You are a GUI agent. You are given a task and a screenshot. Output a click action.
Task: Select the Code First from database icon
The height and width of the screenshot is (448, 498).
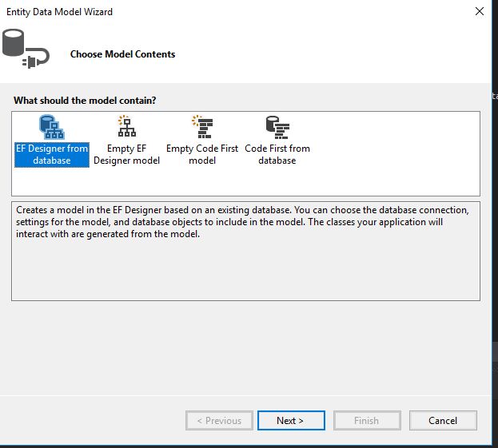point(277,127)
